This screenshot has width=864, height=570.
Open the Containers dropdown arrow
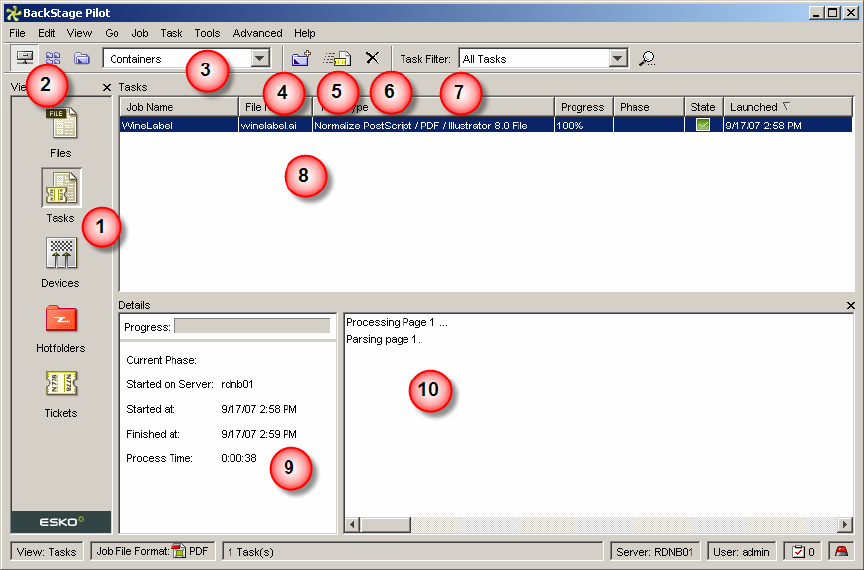(x=260, y=58)
